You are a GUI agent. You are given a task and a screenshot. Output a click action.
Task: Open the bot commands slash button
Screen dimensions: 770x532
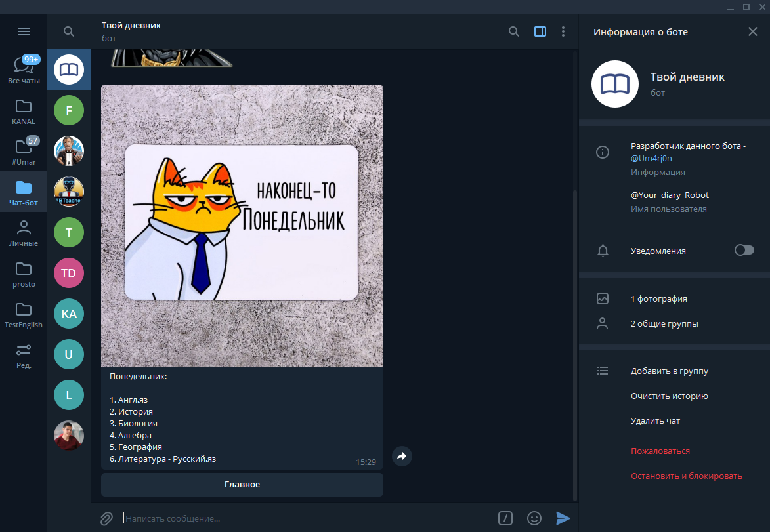(x=505, y=518)
